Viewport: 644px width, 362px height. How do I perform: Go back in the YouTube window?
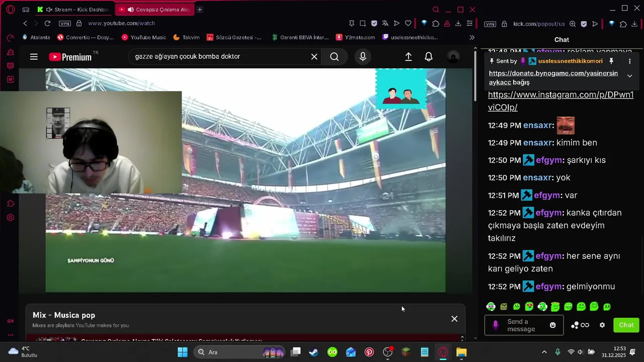click(25, 23)
